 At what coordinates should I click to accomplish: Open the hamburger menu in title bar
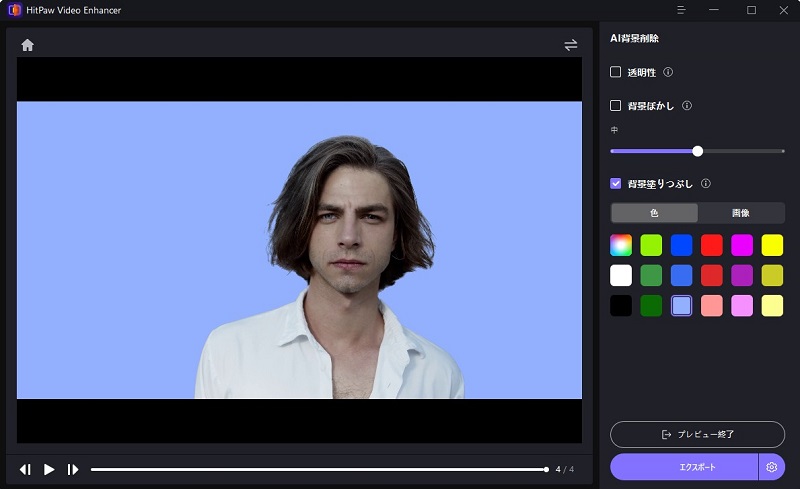pyautogui.click(x=681, y=10)
